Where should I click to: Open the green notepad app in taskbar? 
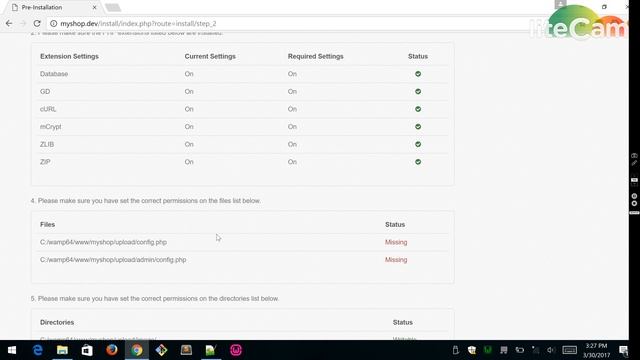[211, 350]
